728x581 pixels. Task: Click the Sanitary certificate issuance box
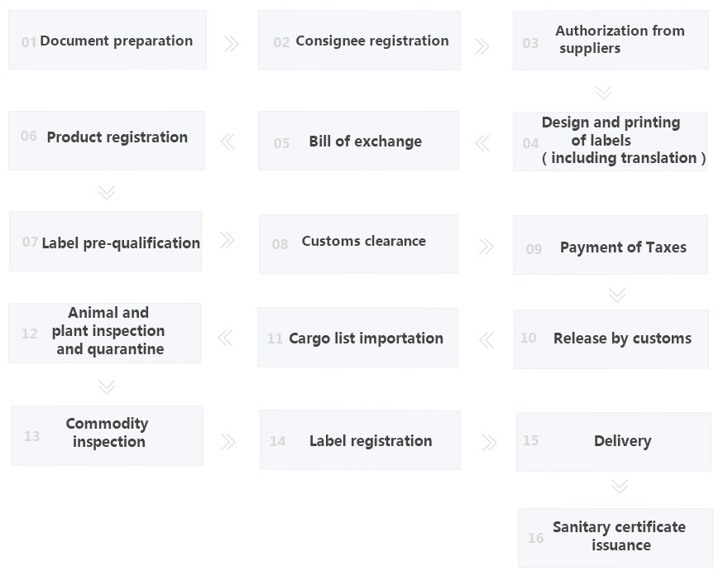click(615, 537)
